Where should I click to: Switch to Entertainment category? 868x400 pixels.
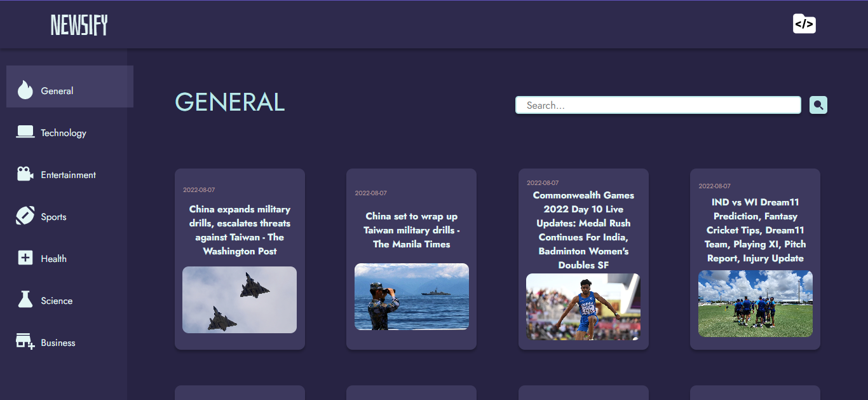[x=69, y=175]
